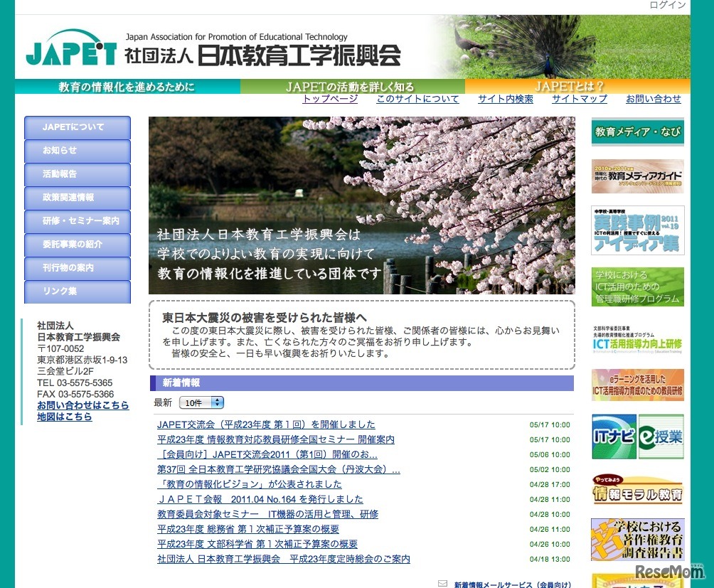
Task: Open the サイトマップ navigation link
Action: click(x=579, y=99)
